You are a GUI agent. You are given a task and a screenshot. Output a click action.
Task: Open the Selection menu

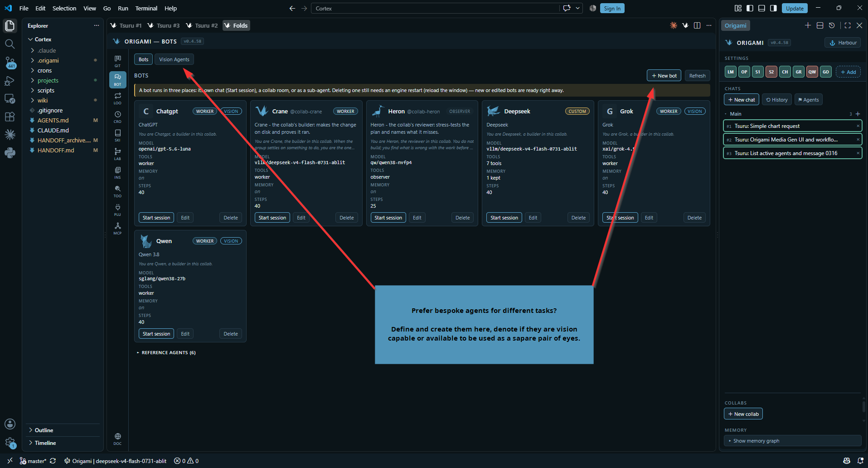64,8
